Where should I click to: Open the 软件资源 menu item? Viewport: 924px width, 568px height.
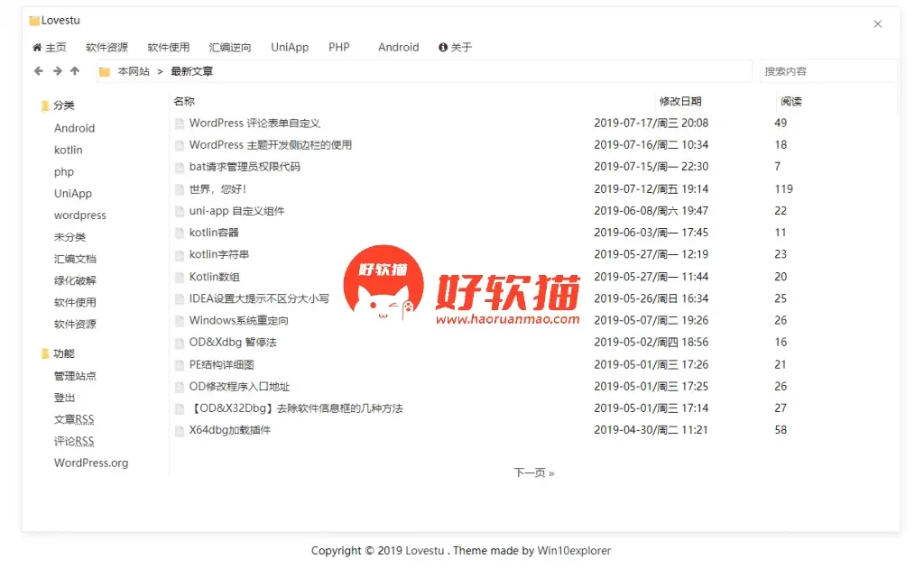coord(106,48)
